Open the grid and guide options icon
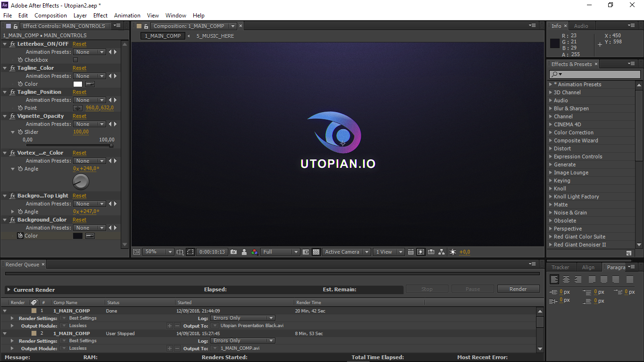 [x=180, y=252]
